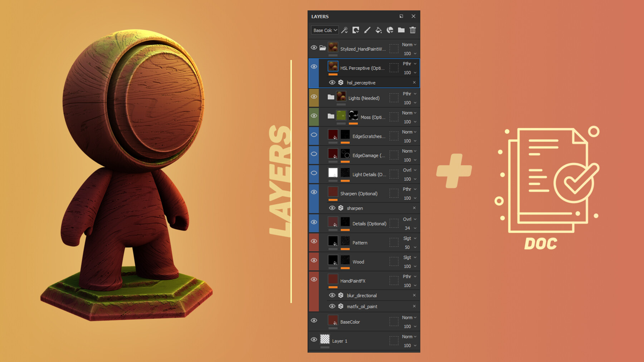644x362 pixels.
Task: Delete layer with the trash icon
Action: coord(413,30)
